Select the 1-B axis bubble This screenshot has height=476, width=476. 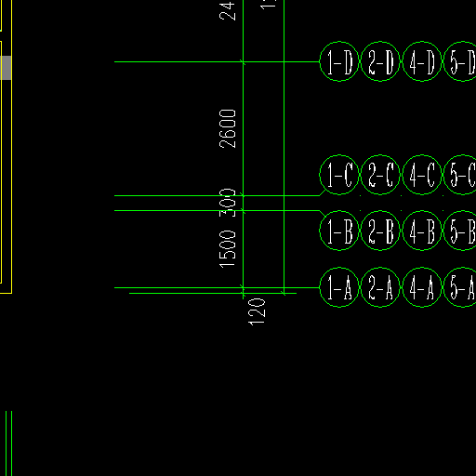[339, 231]
